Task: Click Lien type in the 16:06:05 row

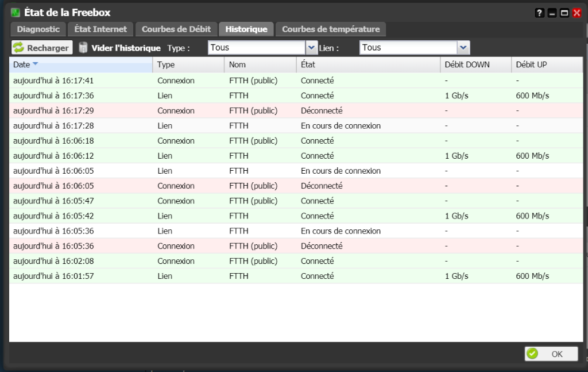Action: coord(165,171)
